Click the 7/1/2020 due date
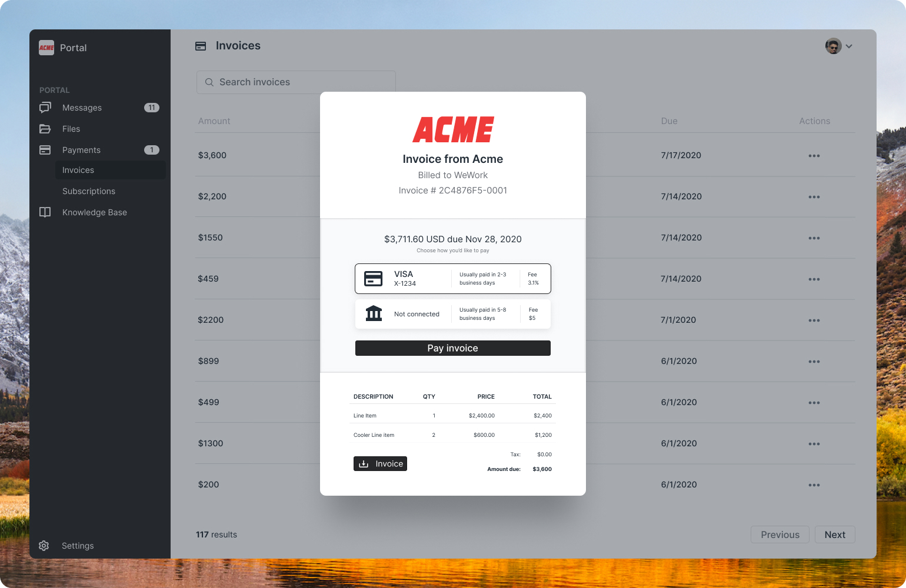 coord(678,320)
